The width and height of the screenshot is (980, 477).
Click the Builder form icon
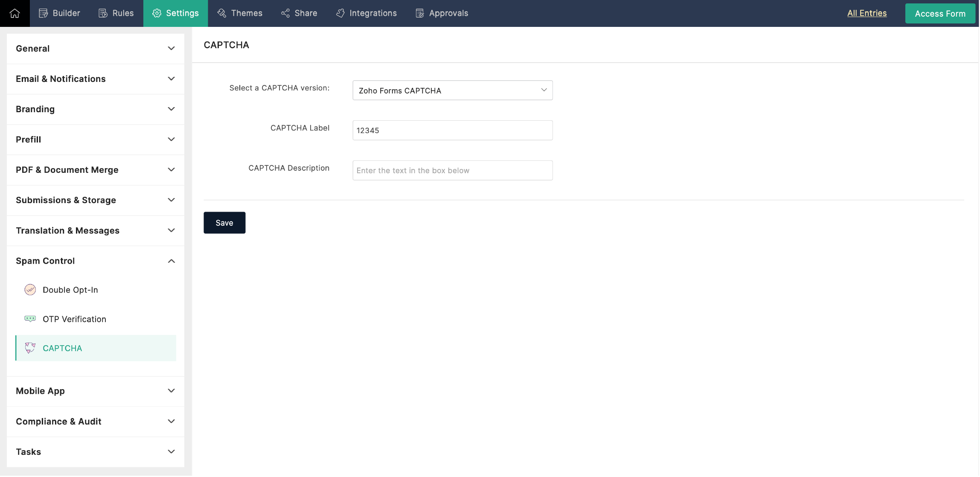pos(43,13)
